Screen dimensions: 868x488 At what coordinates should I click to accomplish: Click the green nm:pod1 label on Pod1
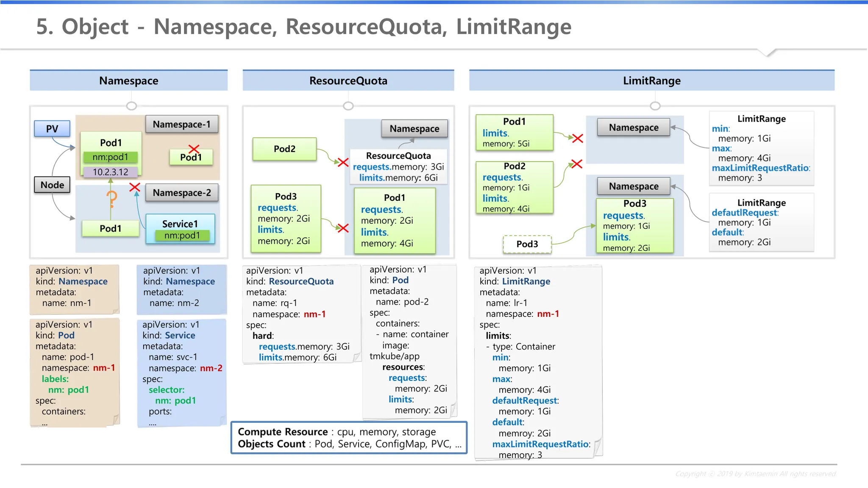click(x=110, y=157)
